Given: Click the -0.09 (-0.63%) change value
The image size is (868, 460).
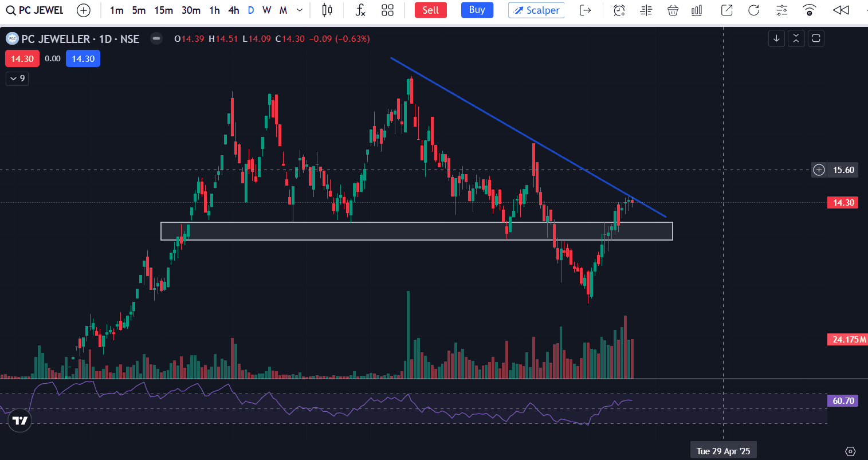Looking at the screenshot, I should 339,39.
